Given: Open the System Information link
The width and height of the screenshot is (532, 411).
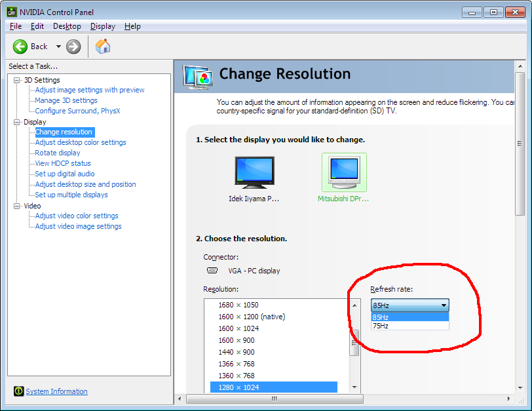Looking at the screenshot, I should click(56, 391).
